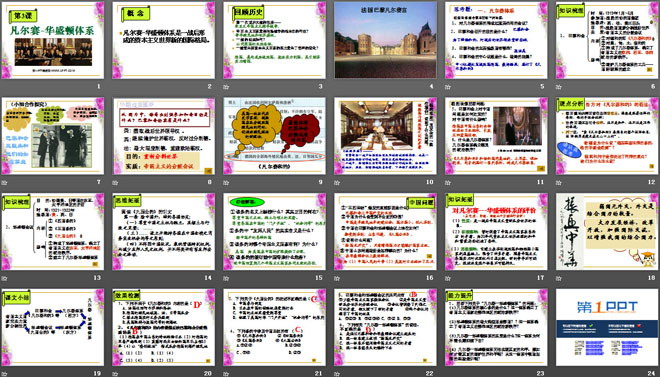Select slide 1 titled 凡尔赛-华盛顿体系
This screenshot has height=377, width=660.
(x=53, y=40)
